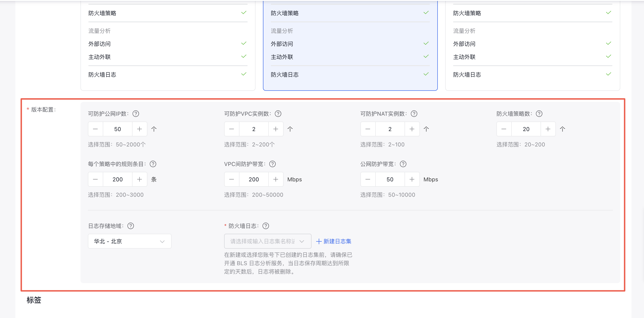Click the 可防护NAT实例数 value input field
644x318 pixels.
390,129
